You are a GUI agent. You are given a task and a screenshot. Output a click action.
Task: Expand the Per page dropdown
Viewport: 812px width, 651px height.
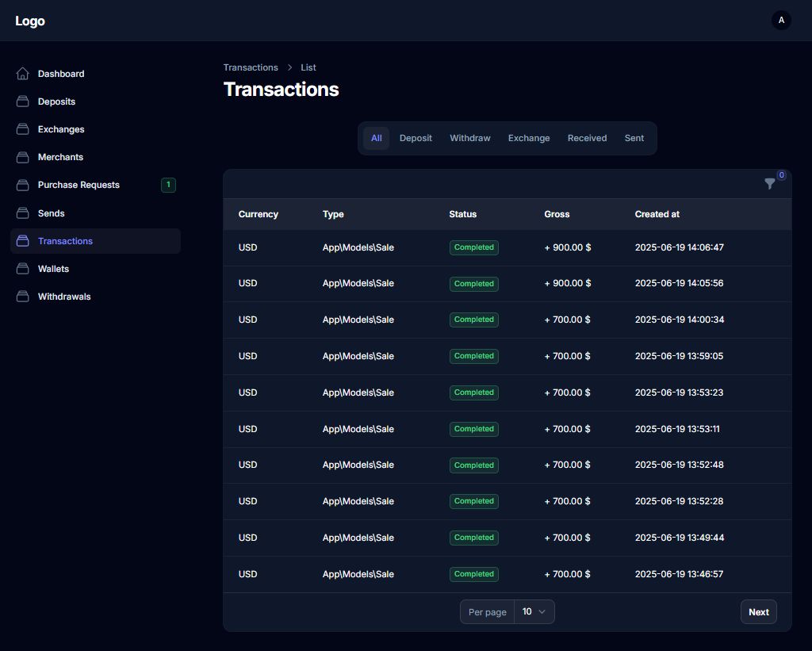coord(534,612)
